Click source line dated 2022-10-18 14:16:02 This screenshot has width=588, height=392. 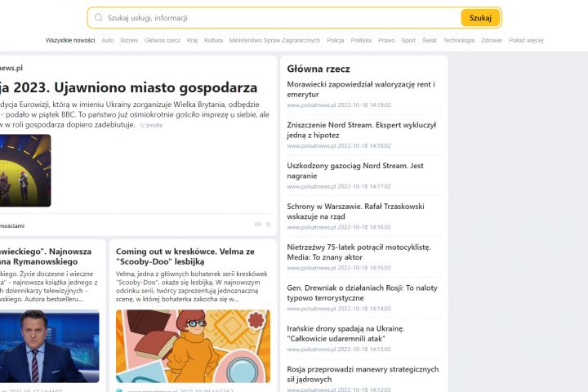(x=339, y=227)
